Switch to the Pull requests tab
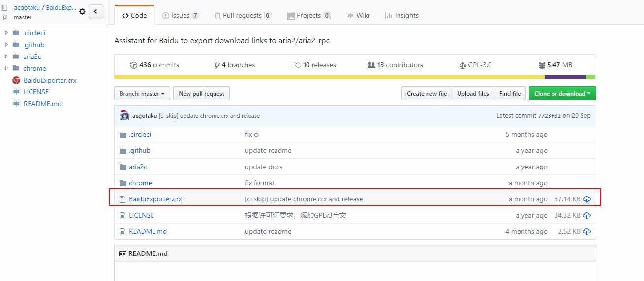This screenshot has height=281, width=644. pyautogui.click(x=243, y=15)
